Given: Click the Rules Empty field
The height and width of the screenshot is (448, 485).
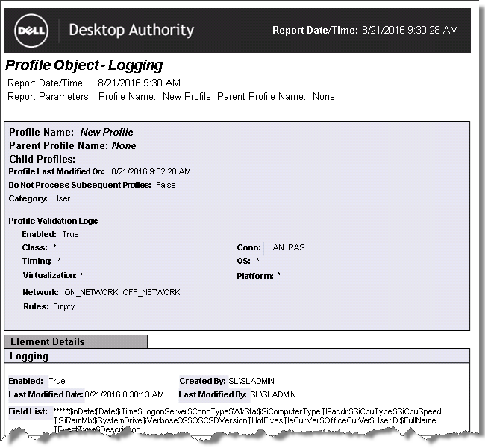Looking at the screenshot, I should (63, 306).
